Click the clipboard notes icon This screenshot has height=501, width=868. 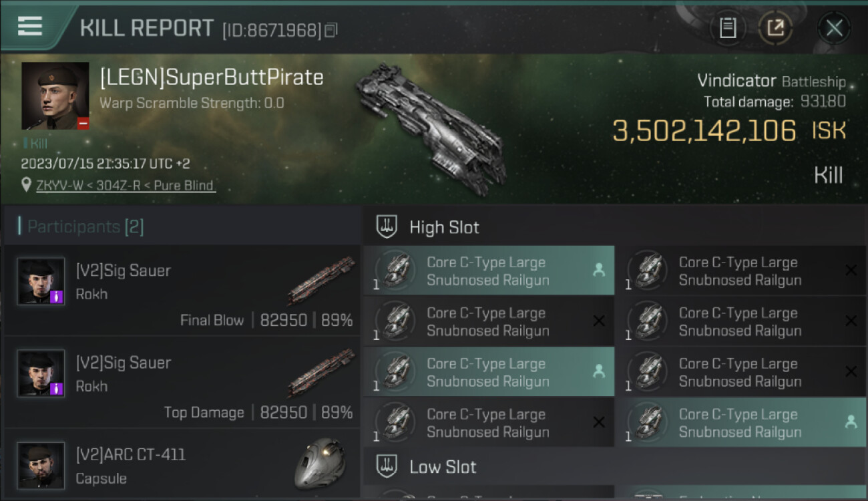click(727, 28)
